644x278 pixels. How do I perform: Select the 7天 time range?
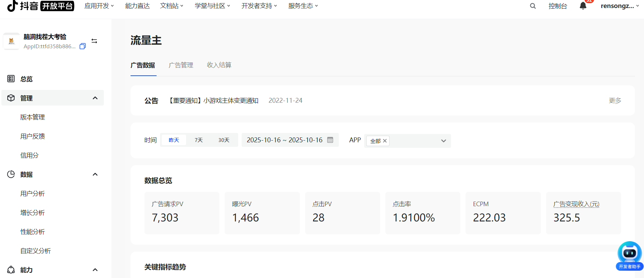click(199, 140)
